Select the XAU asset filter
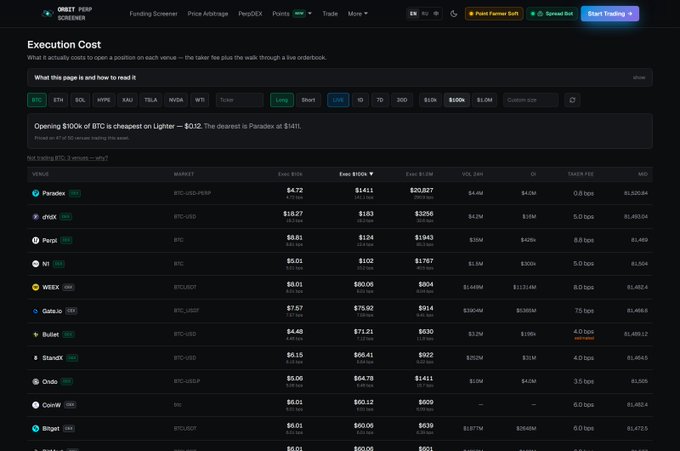 128,100
